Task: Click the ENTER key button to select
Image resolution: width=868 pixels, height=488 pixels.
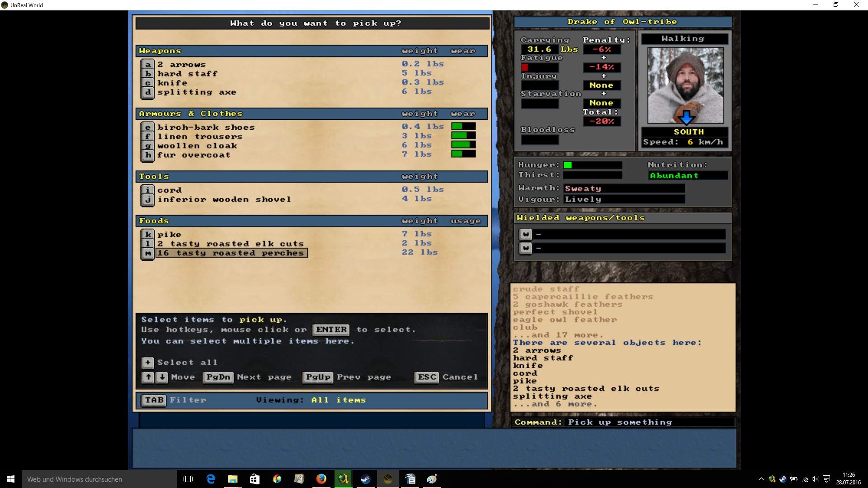Action: click(x=331, y=329)
